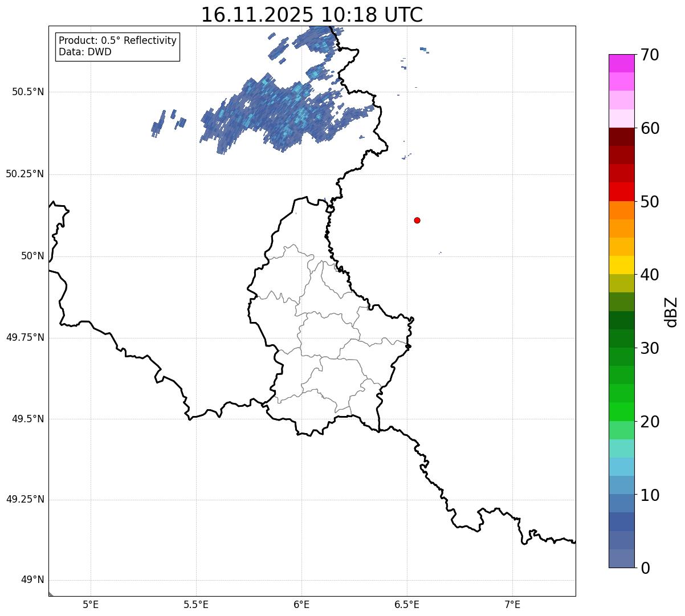
Task: Click the bright green swatch above 20 dBZ
Action: coord(621,411)
